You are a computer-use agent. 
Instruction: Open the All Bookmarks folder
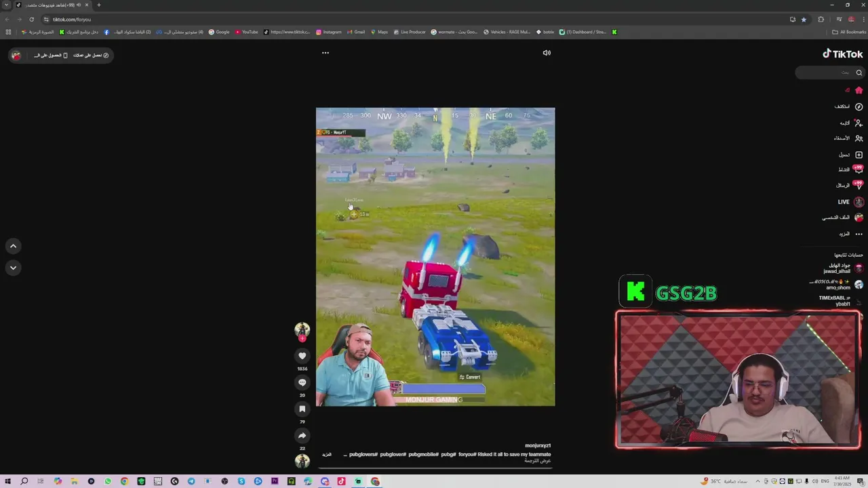(848, 32)
